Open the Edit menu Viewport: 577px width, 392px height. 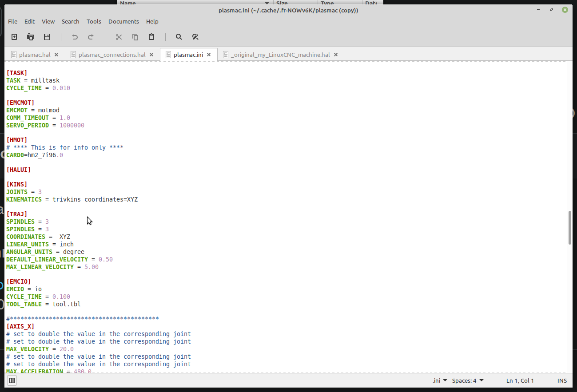[x=29, y=21]
